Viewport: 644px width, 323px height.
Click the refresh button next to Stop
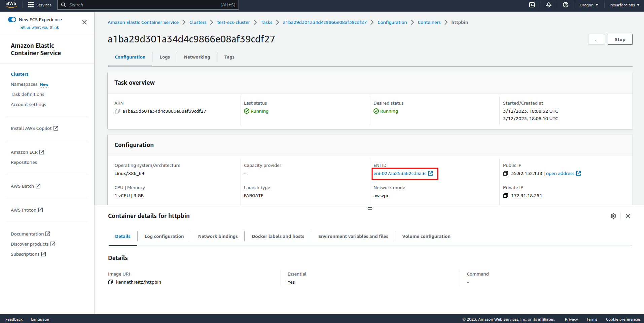(x=597, y=39)
